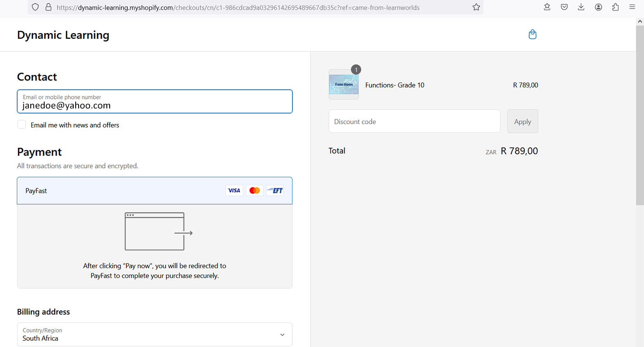This screenshot has height=347, width=644.
Task: Click the padlock site security icon
Action: 48,7
